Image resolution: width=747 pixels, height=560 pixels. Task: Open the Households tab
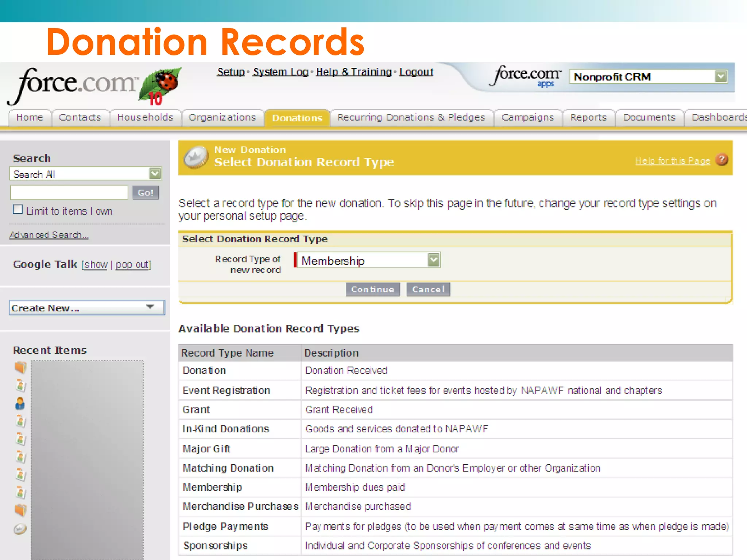[x=145, y=117]
